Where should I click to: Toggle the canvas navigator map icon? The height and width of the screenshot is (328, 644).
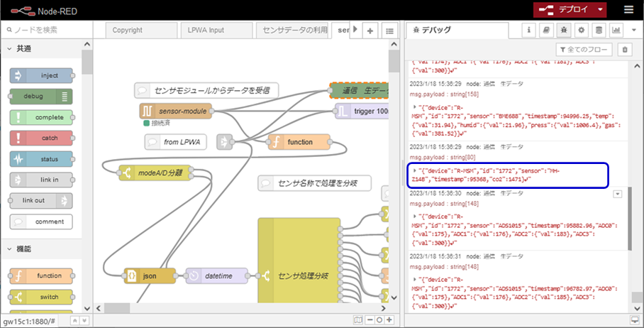pos(358,320)
